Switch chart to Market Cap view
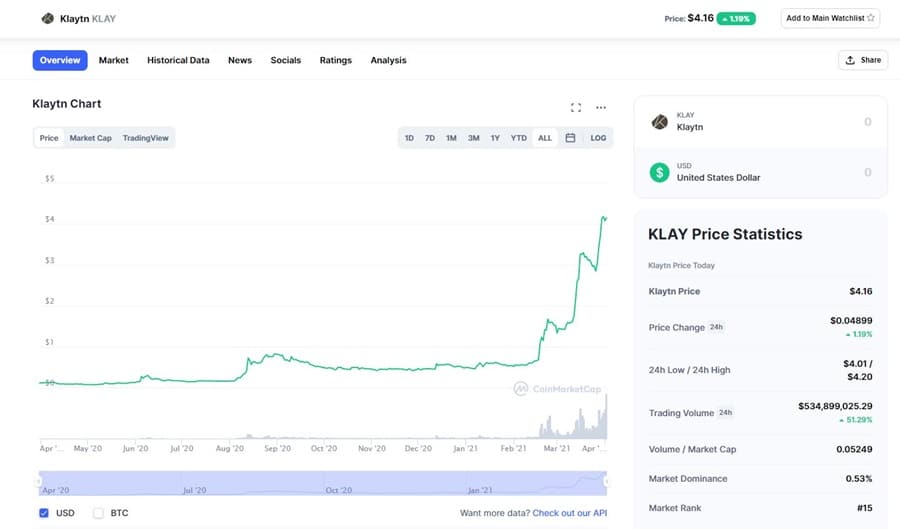 coord(90,138)
